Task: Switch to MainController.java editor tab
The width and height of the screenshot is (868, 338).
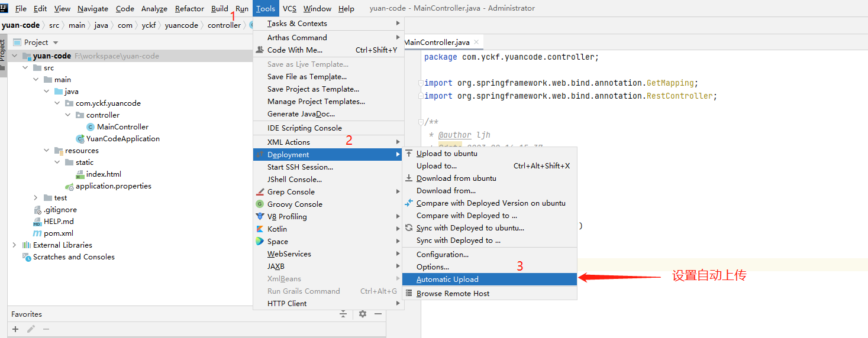Action: (x=443, y=43)
